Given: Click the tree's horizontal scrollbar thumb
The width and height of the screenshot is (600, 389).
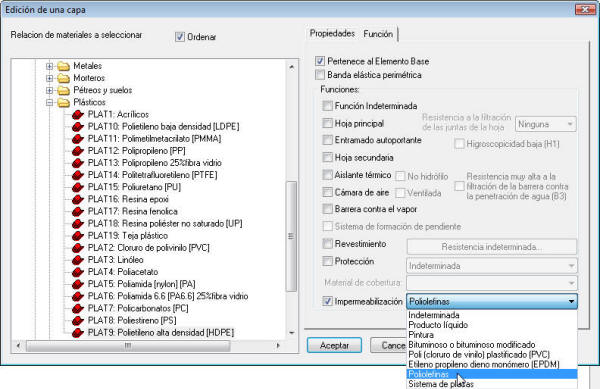Looking at the screenshot, I should click(128, 346).
